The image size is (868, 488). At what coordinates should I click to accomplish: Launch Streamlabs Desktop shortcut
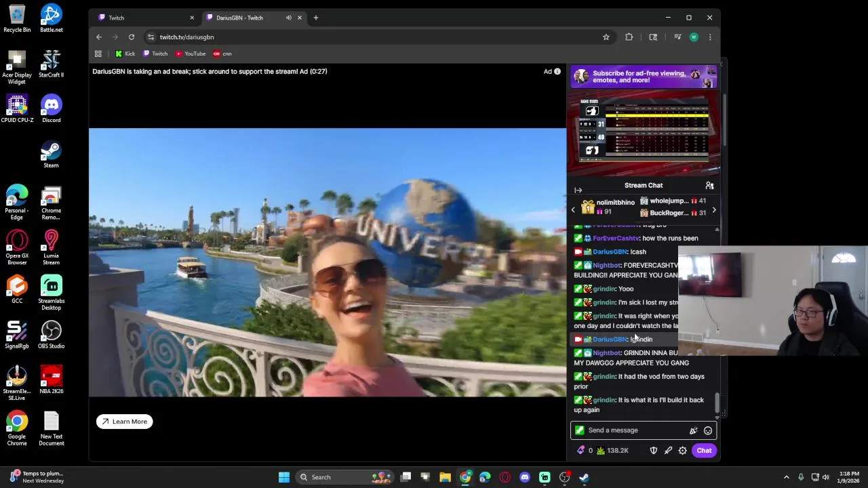pos(52,293)
